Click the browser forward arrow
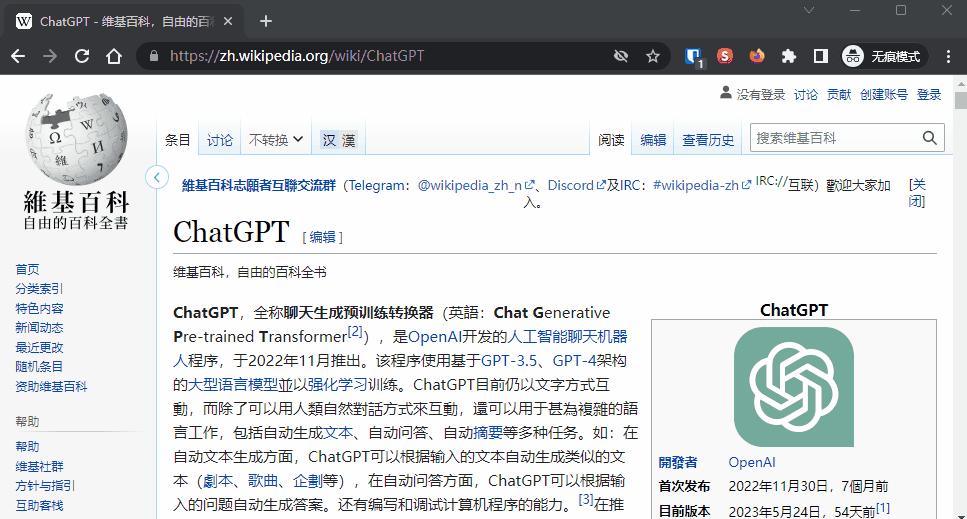 [x=50, y=56]
